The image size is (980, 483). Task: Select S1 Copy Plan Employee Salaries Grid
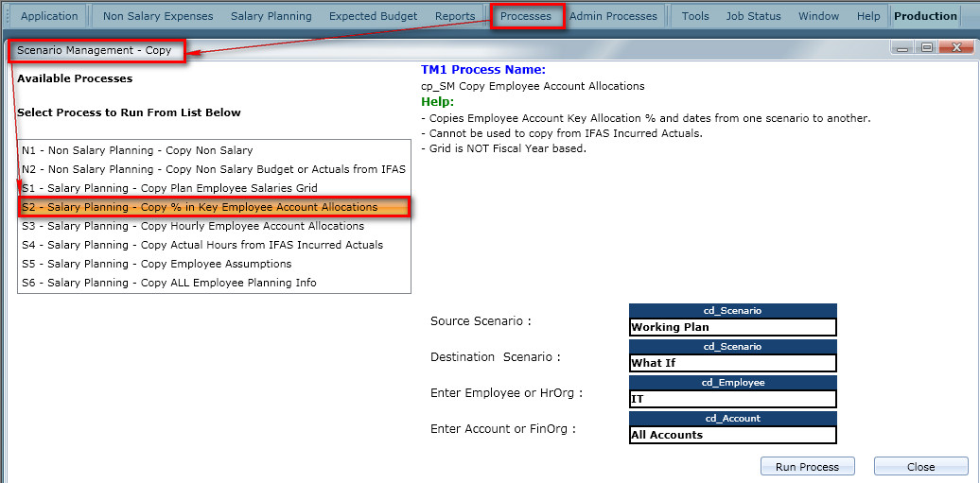[x=214, y=187]
